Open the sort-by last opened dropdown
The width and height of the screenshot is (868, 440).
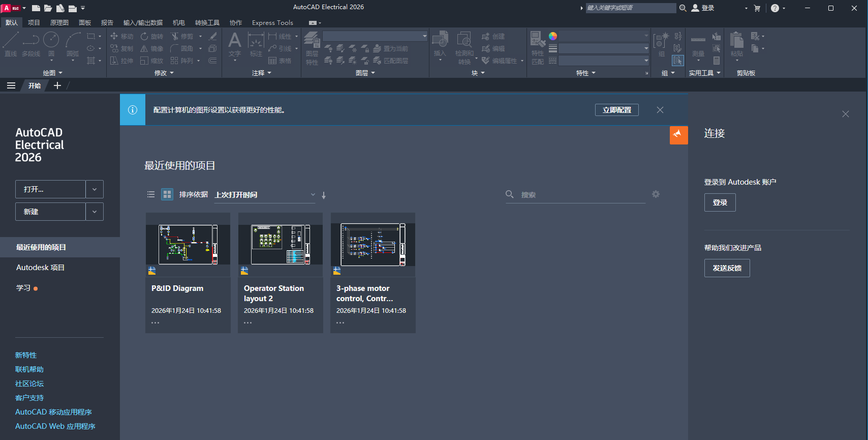(264, 195)
